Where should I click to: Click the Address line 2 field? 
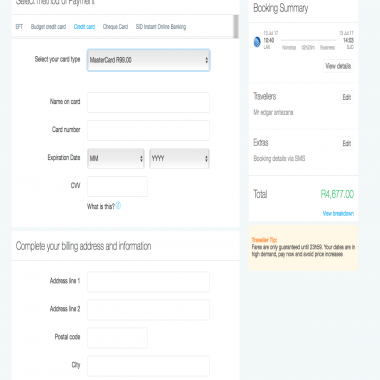[149, 310]
